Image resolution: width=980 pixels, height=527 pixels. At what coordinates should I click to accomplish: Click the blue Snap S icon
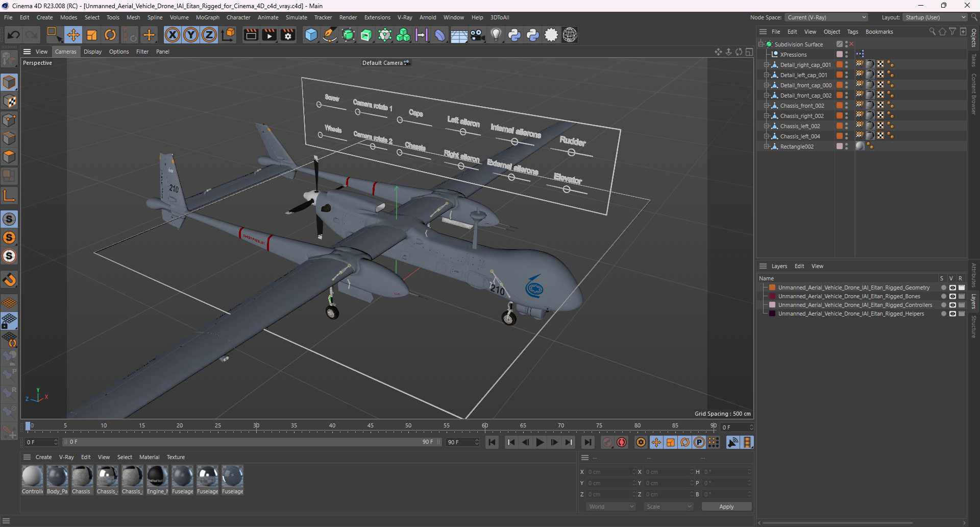click(x=9, y=219)
